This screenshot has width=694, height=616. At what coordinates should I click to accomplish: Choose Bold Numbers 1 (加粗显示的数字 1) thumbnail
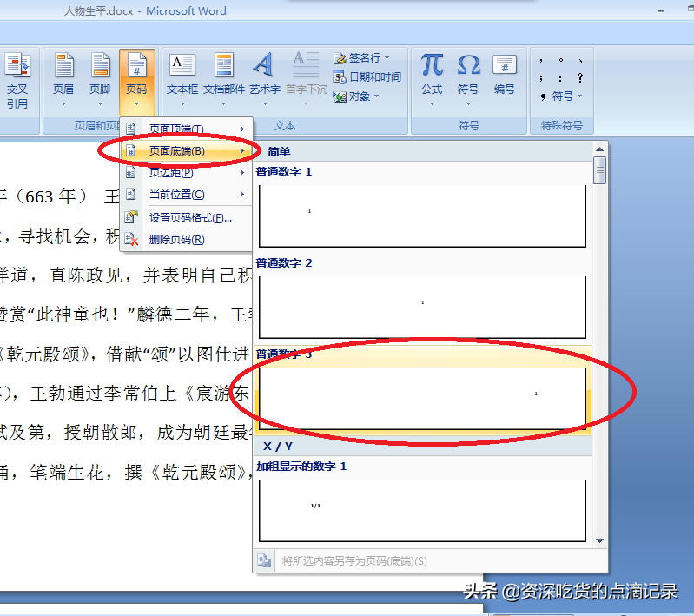(423, 510)
